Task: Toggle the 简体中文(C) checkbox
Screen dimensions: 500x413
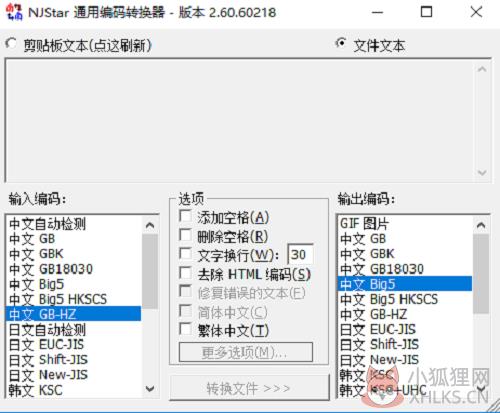Action: click(x=185, y=311)
